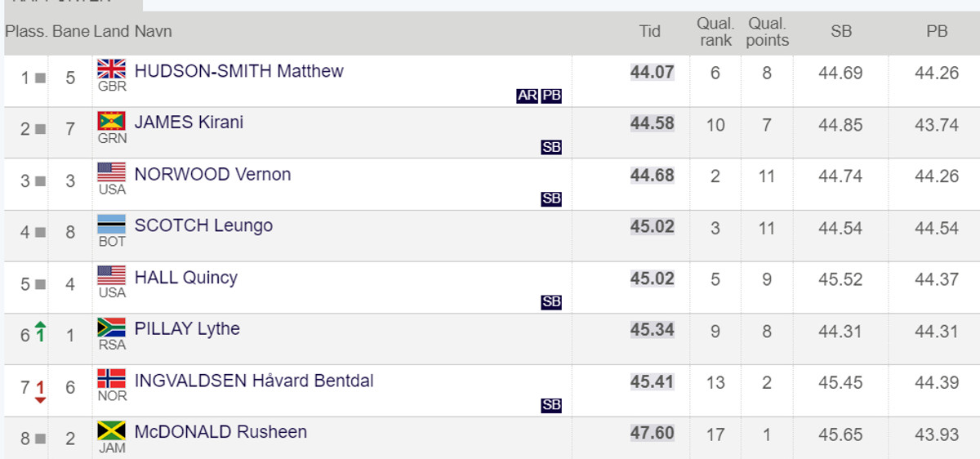The height and width of the screenshot is (459, 980).
Task: Open HUDSON-SMITH Matthew's athlete profile
Action: pyautogui.click(x=238, y=71)
